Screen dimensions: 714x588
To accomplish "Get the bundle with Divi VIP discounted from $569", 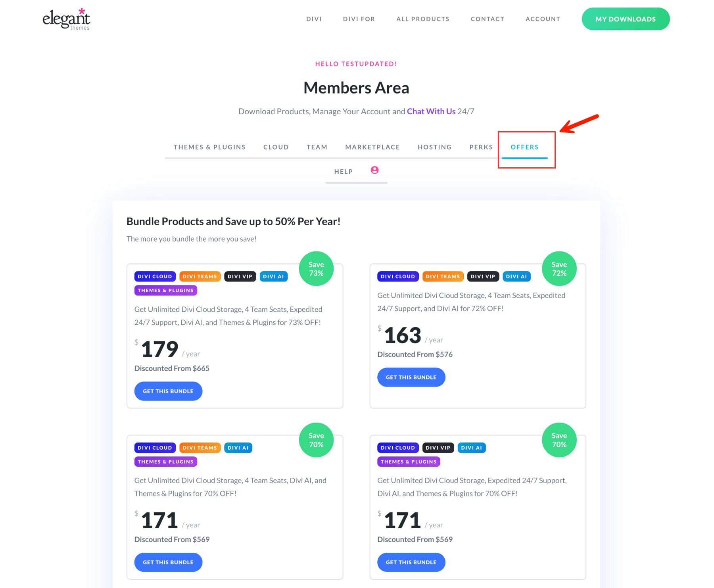I will (x=411, y=562).
